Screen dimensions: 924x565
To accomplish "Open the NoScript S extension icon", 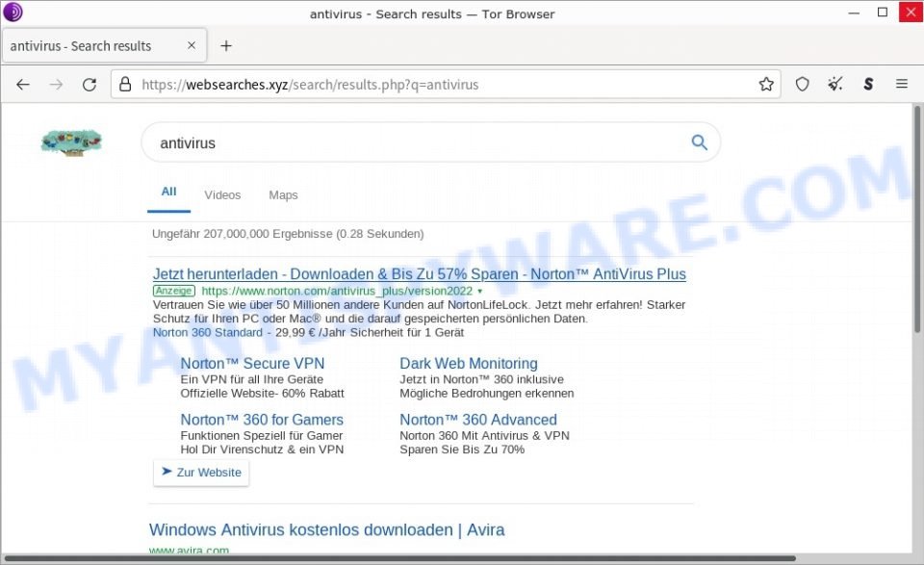I will click(x=868, y=85).
